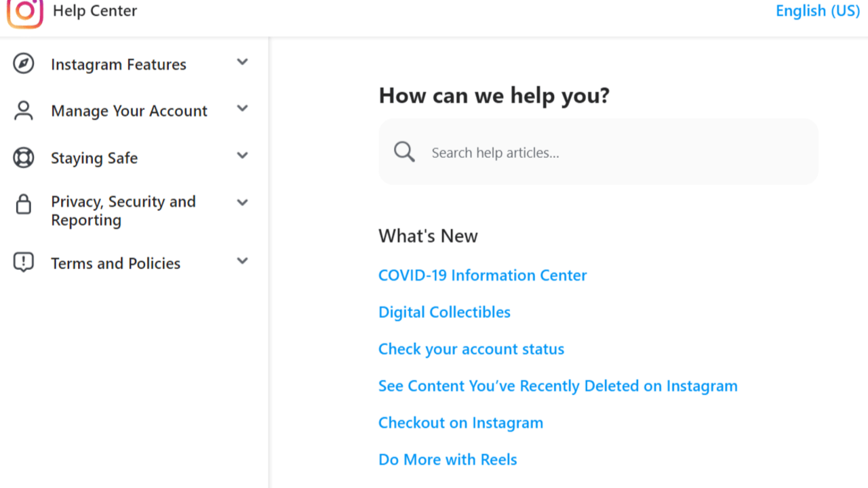Expand the Manage Your Account chevron
Image resolution: width=868 pixels, height=488 pixels.
(x=242, y=108)
